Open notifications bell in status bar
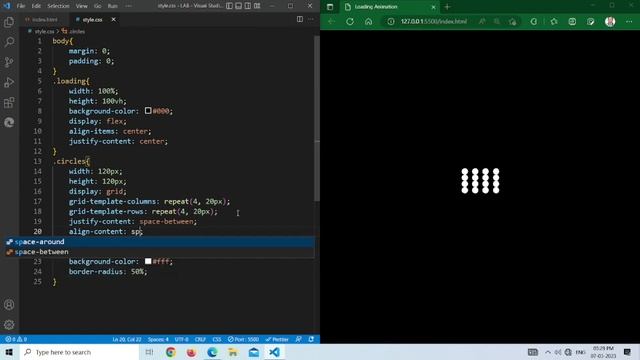The height and width of the screenshot is (360, 640). point(311,339)
